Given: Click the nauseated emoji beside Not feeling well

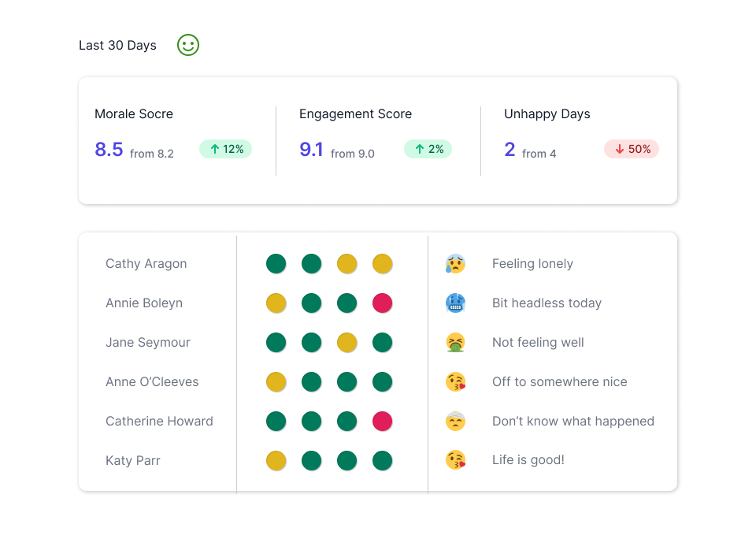Looking at the screenshot, I should point(455,343).
